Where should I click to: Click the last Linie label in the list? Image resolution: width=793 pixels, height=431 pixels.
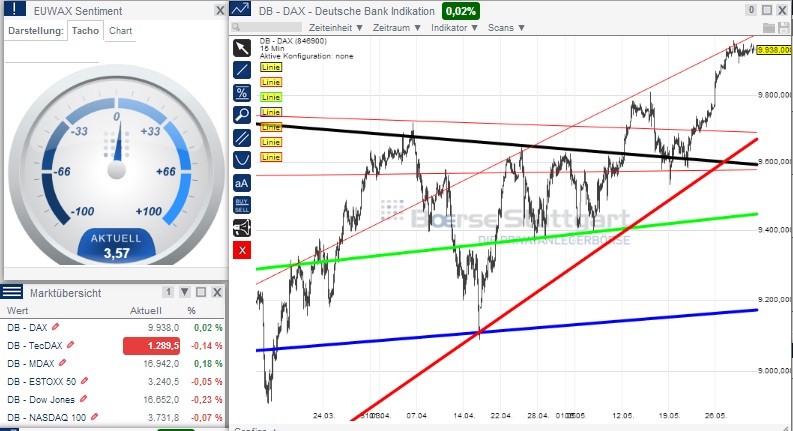pyautogui.click(x=271, y=157)
